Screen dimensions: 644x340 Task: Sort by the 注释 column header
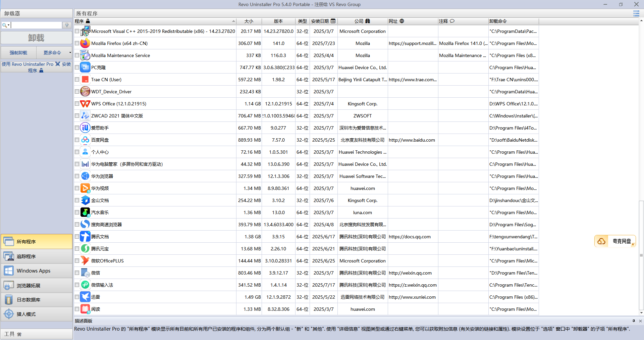[x=463, y=21]
